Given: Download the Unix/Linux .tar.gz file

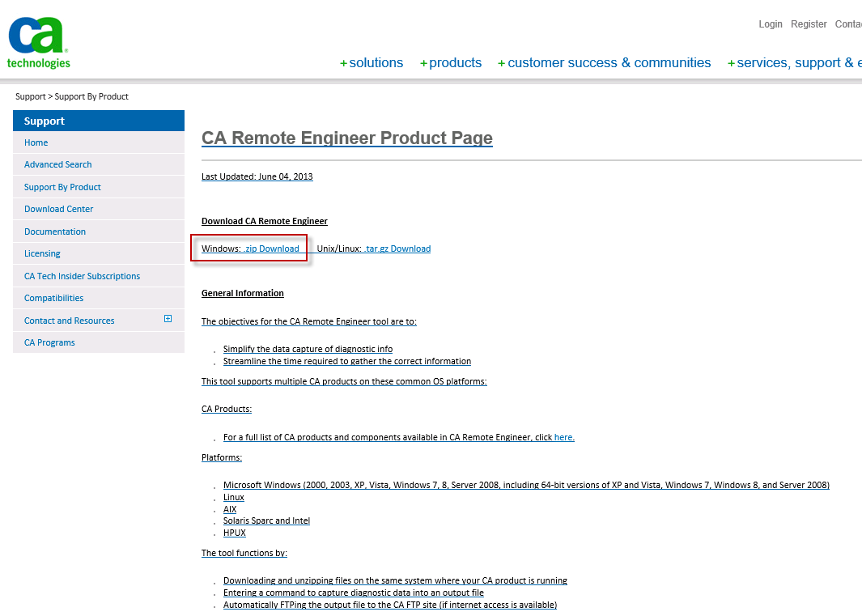Looking at the screenshot, I should point(397,249).
